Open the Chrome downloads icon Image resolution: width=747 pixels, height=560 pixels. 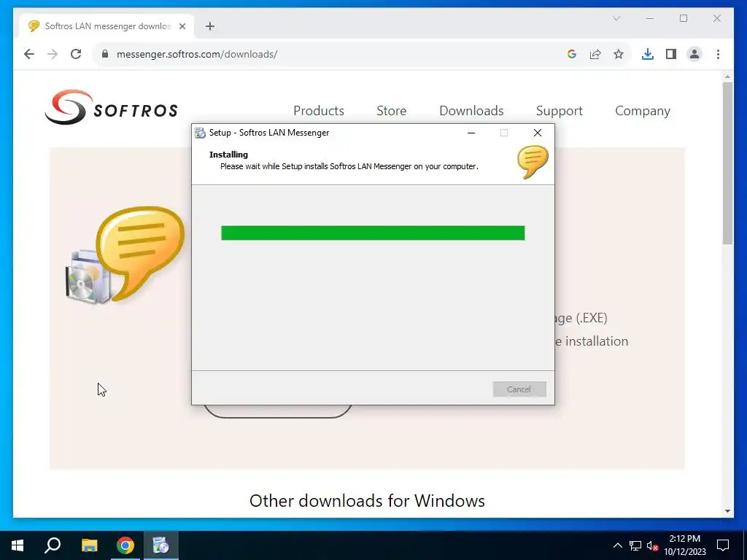pyautogui.click(x=648, y=54)
